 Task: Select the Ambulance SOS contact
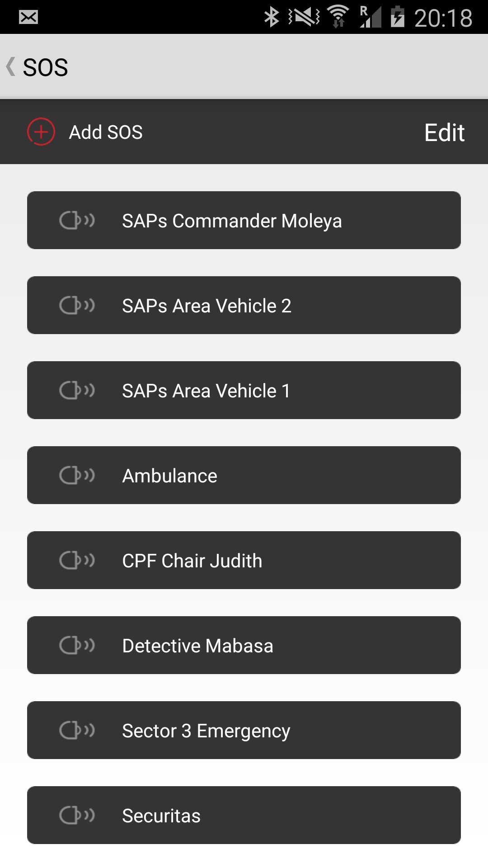(244, 475)
